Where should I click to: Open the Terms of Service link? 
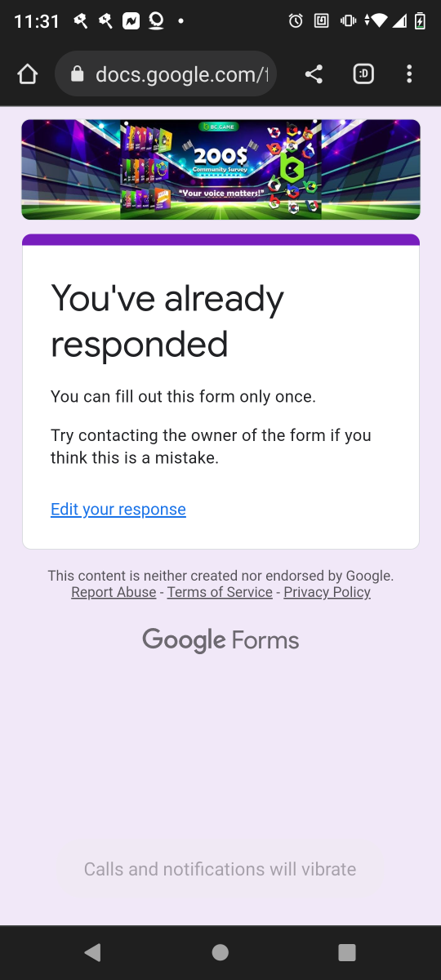pyautogui.click(x=220, y=592)
